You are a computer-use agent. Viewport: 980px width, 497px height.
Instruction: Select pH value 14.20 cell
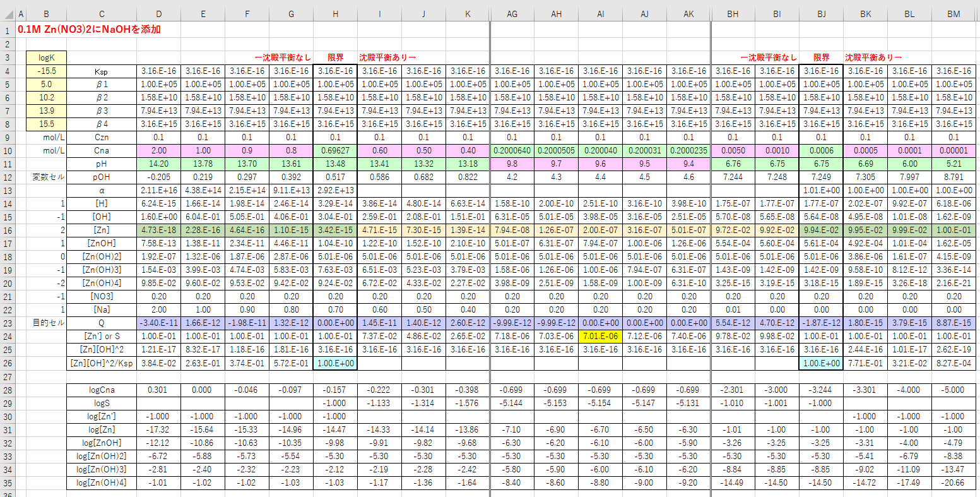click(x=158, y=164)
